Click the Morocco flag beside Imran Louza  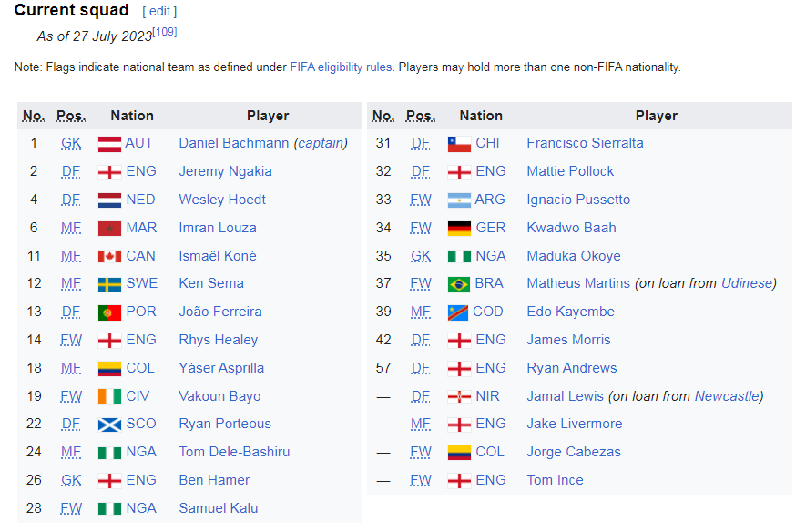click(109, 228)
